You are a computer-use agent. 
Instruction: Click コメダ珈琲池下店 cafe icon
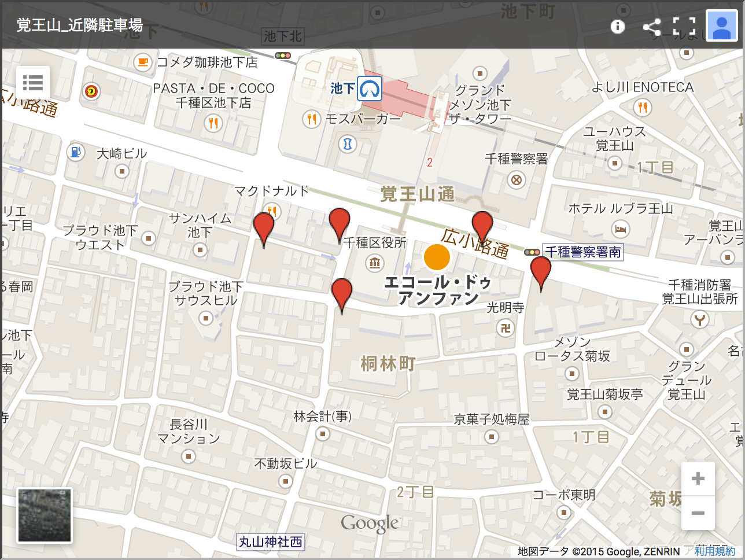point(142,62)
